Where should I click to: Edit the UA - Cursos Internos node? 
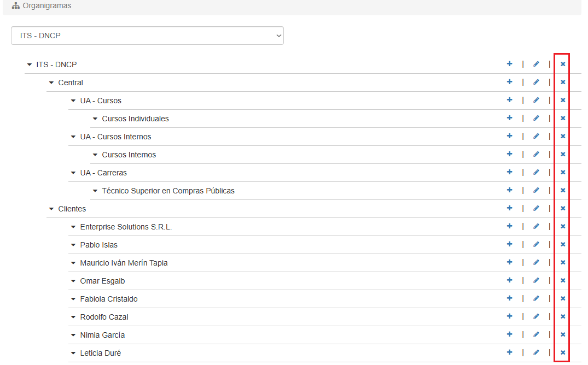[536, 136]
